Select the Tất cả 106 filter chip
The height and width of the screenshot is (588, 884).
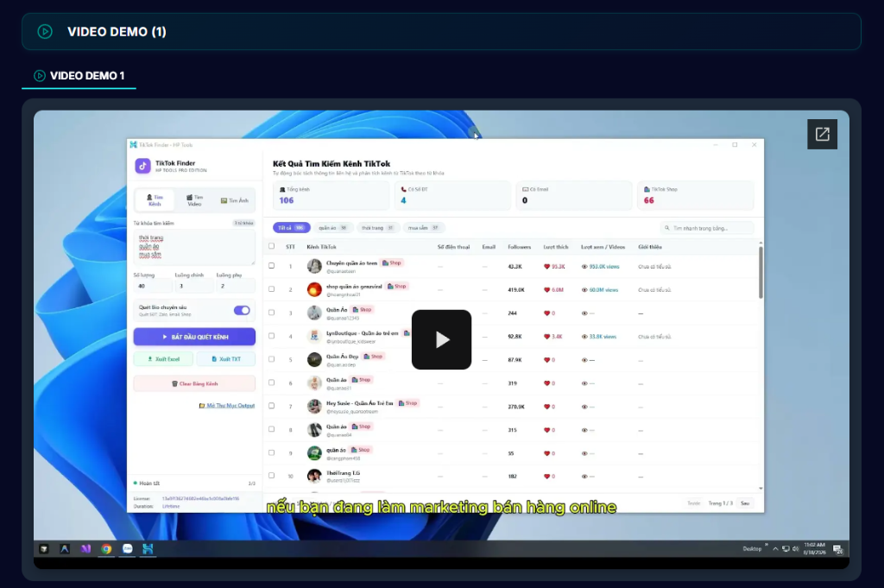click(292, 228)
